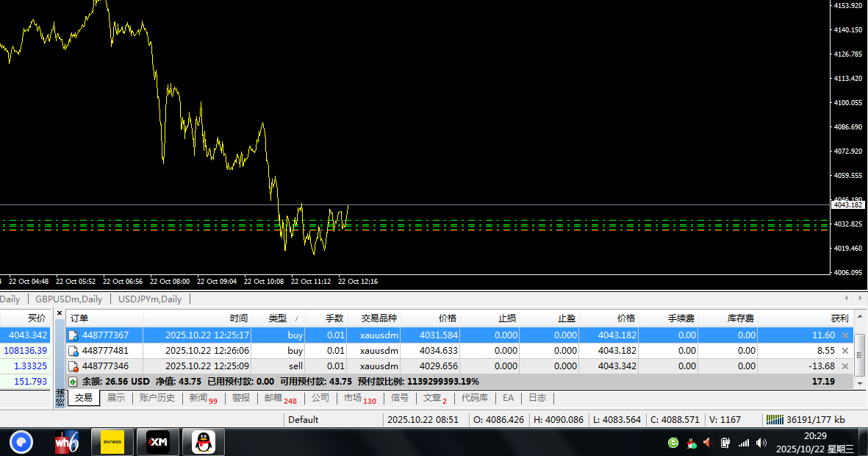The height and width of the screenshot is (456, 868).
Task: Close the buy order 448777367 via its X
Action: click(844, 335)
